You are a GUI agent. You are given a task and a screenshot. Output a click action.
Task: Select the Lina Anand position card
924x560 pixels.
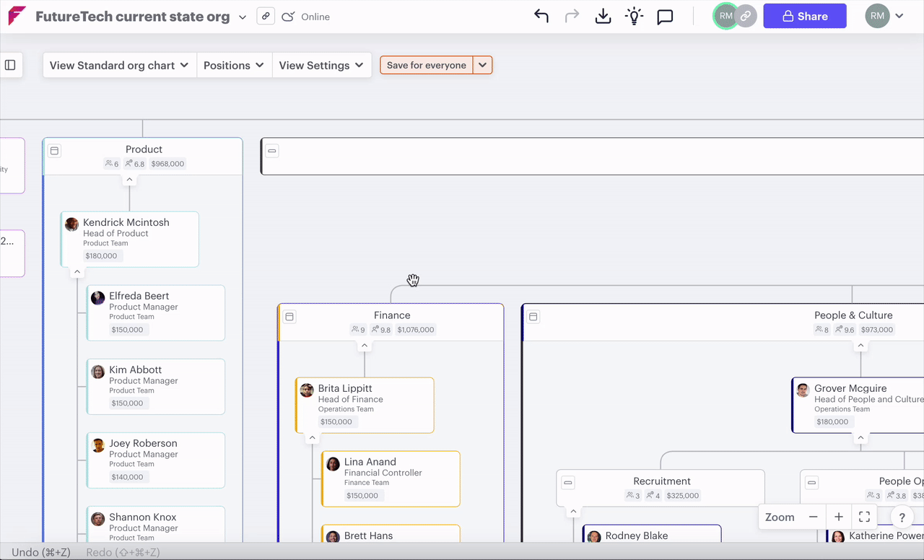point(391,478)
